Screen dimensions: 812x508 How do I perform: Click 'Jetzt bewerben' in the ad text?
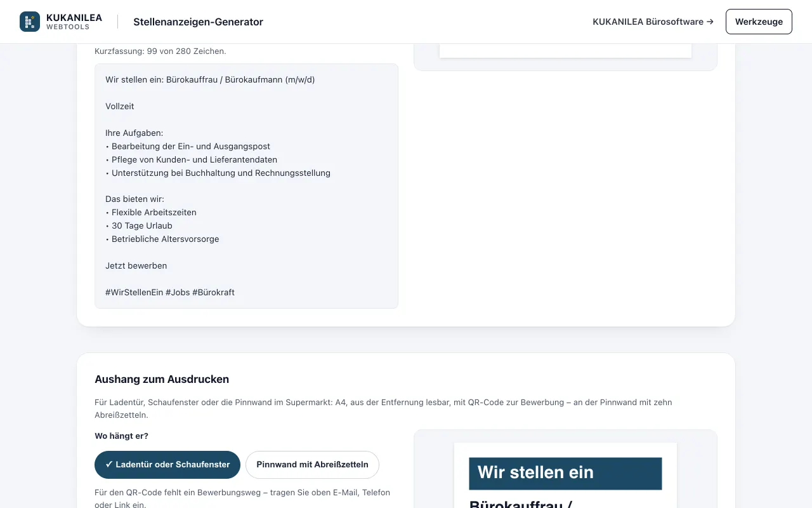tap(136, 265)
